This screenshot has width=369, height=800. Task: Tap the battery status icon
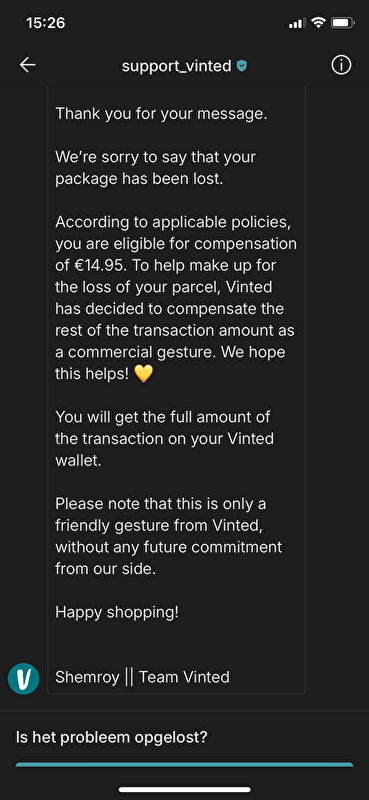pos(342,23)
